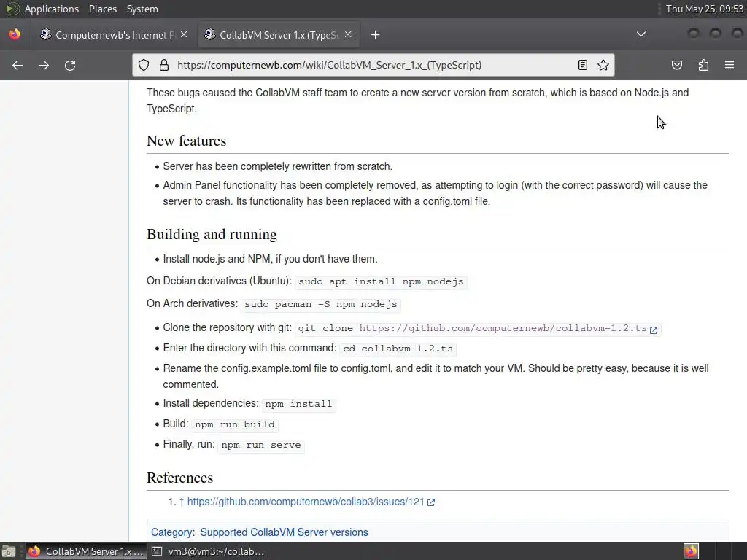Click 'Server has been completely rewritten' bullet
Screen dimensions: 747x560
point(278,166)
